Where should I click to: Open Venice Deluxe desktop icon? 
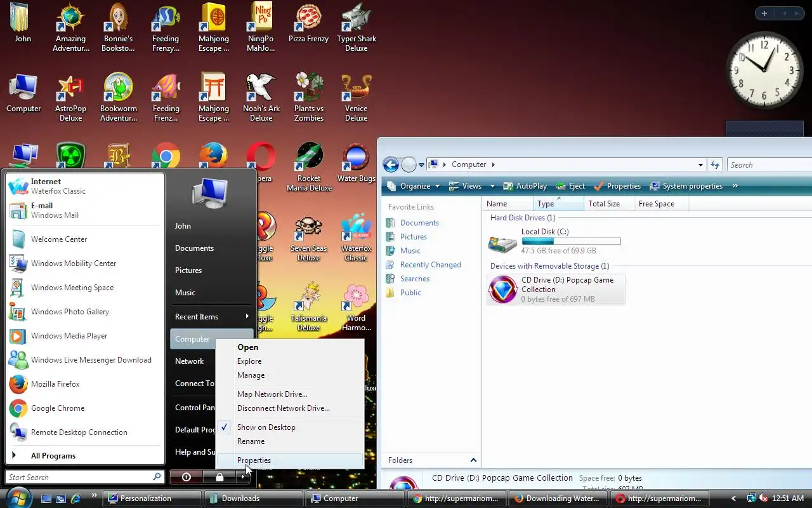(x=356, y=98)
